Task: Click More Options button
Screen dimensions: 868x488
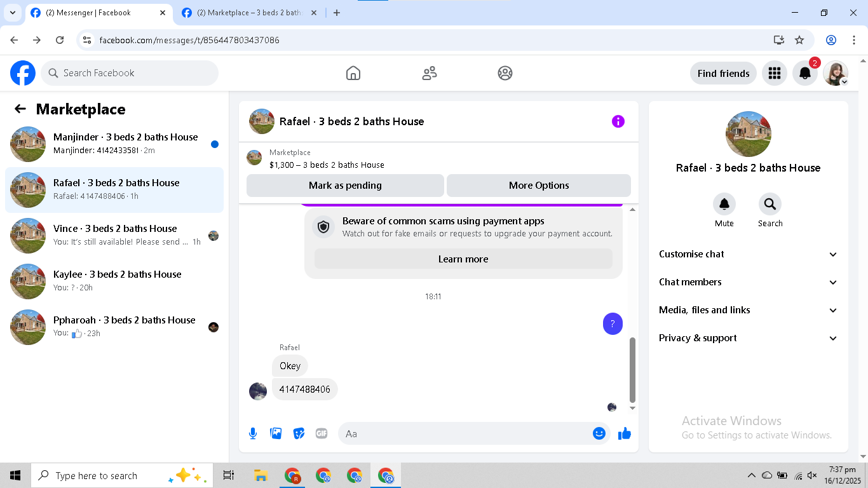Action: (x=539, y=186)
